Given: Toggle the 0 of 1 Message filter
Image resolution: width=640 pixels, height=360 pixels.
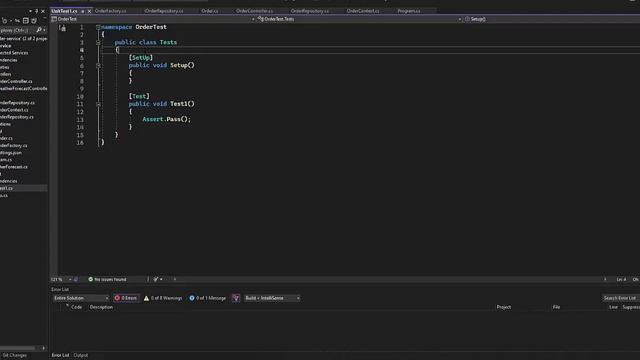Looking at the screenshot, I should click(207, 298).
